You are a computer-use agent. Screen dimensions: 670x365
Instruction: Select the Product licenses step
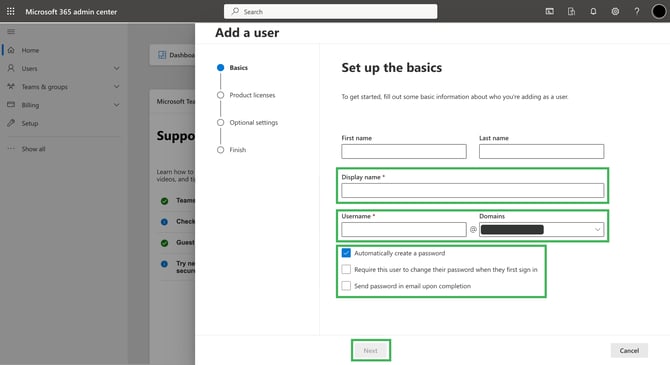[x=252, y=95]
